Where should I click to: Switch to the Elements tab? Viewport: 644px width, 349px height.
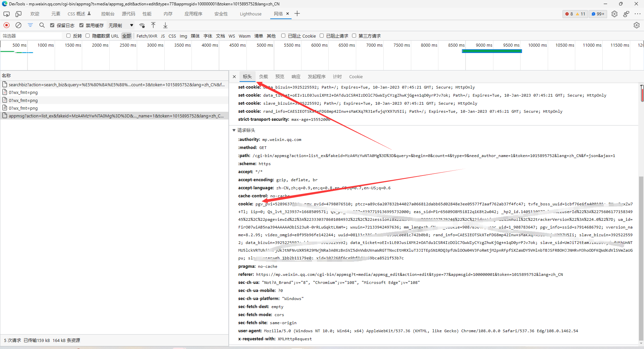point(56,14)
